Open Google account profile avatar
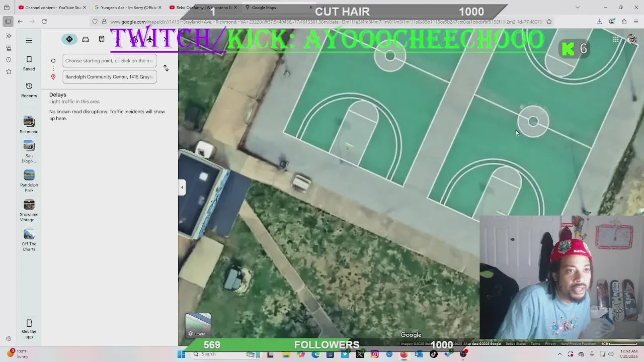644x362 pixels. 632,40
